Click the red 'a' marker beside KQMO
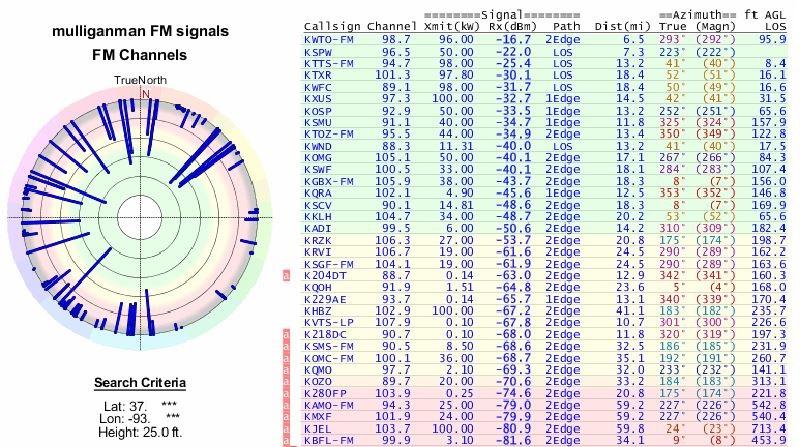 [285, 369]
